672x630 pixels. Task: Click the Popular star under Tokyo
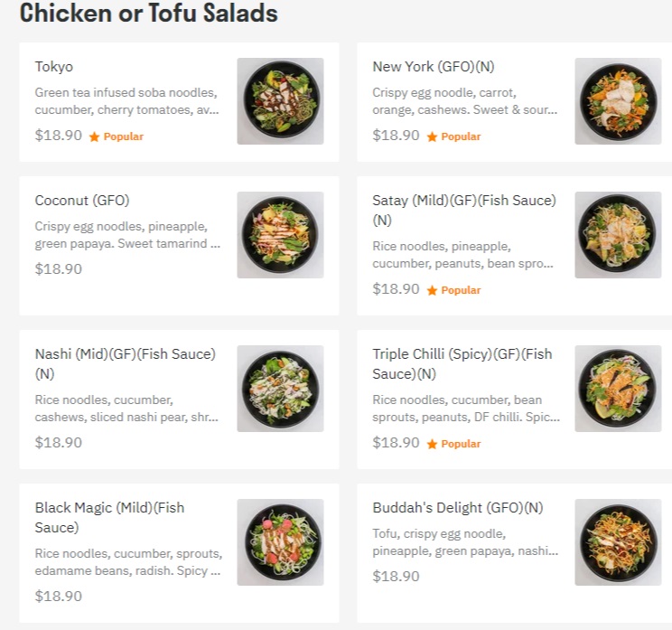(x=94, y=137)
